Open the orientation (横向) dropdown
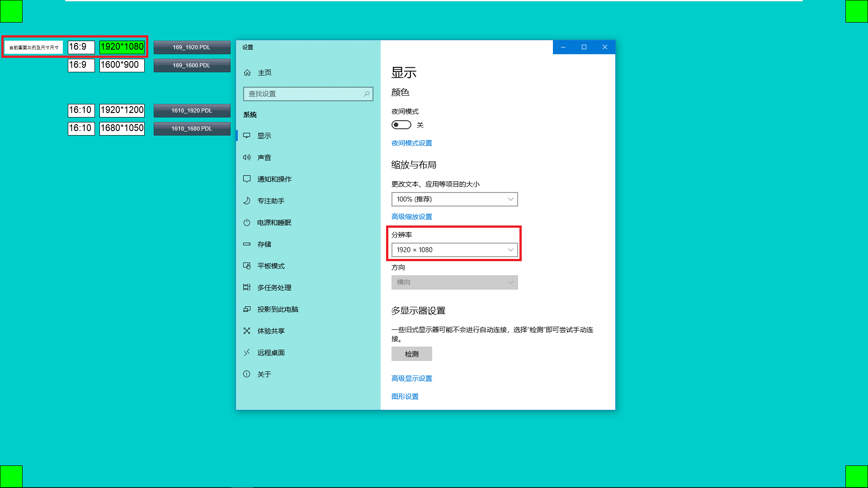 tap(454, 282)
